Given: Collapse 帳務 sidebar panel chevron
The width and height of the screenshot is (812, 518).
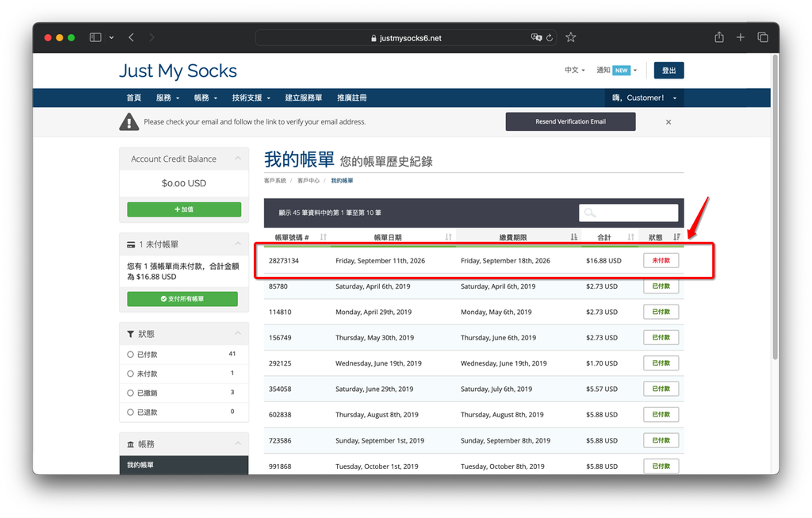Looking at the screenshot, I should point(238,444).
